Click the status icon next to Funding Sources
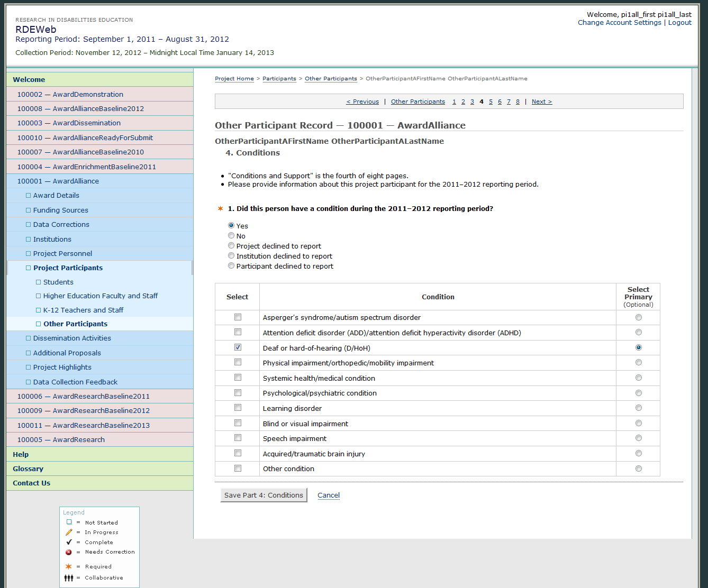Image resolution: width=708 pixels, height=588 pixels. click(29, 210)
